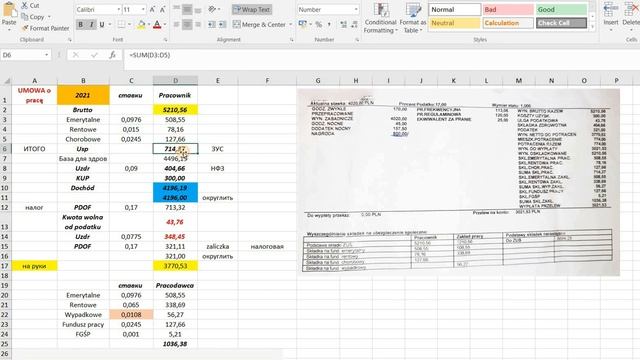
Task: Decrease font size with smaller A icon
Action: tap(162, 9)
